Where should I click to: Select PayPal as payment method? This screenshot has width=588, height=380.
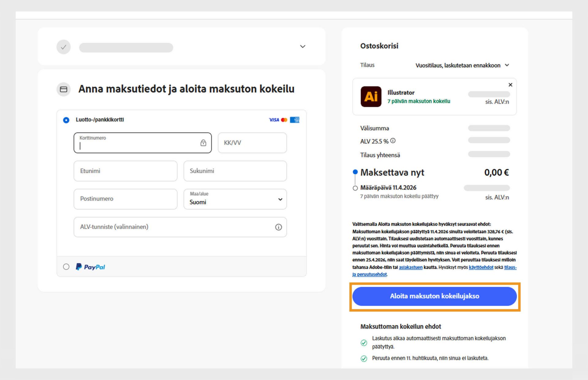coord(66,267)
